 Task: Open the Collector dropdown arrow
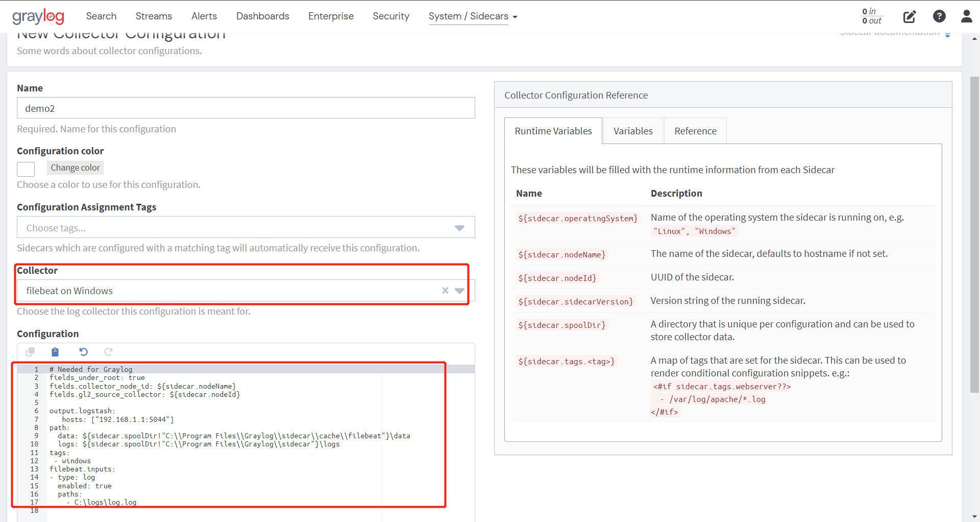[x=459, y=291]
